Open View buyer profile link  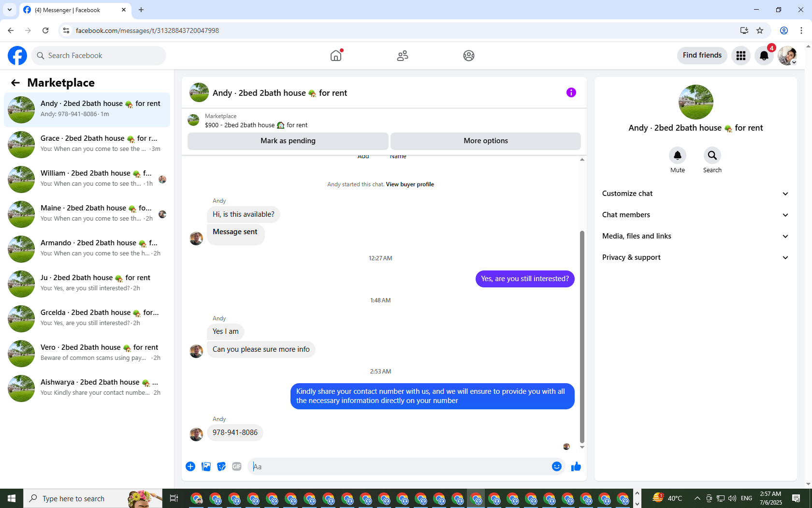pos(410,184)
